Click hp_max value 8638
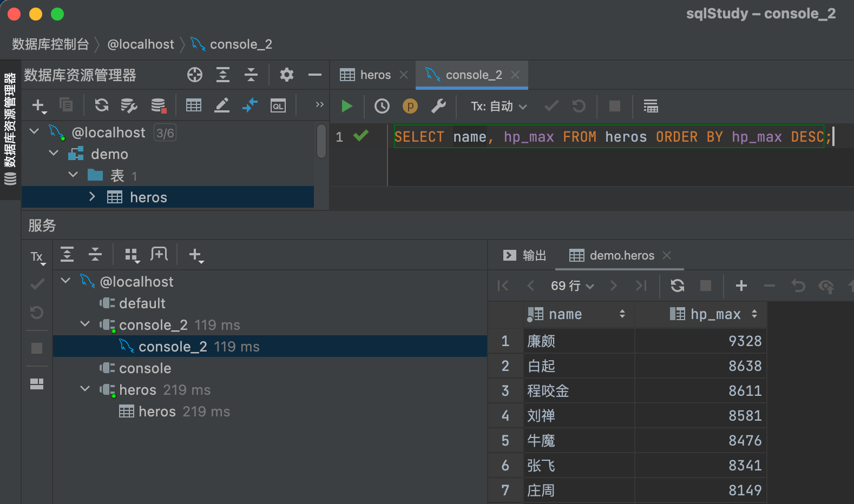The image size is (854, 504). point(701,366)
